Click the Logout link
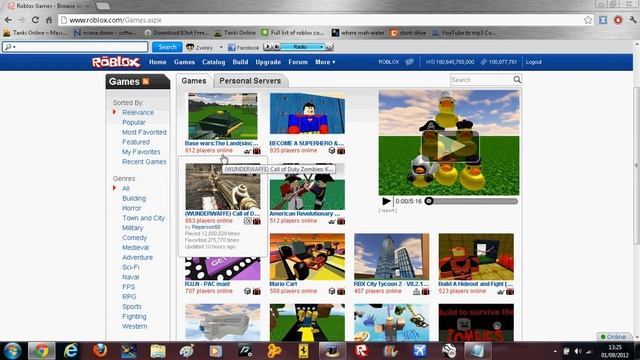 coord(533,62)
